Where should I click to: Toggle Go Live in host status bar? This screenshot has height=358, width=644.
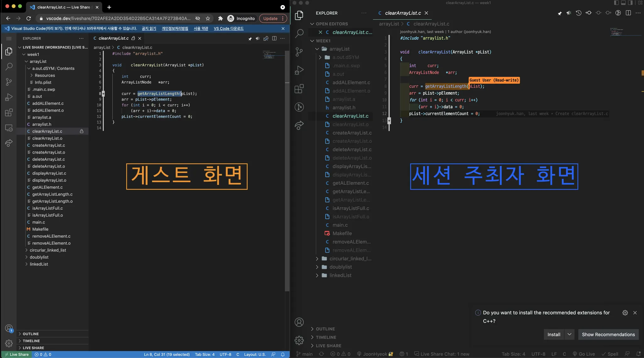point(584,354)
